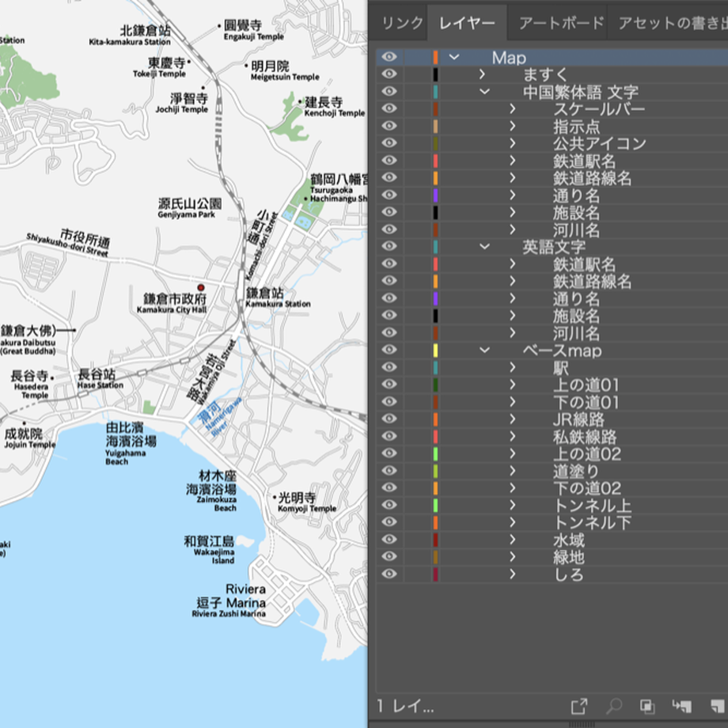This screenshot has width=728, height=728.
Task: Open the アセットの書き出し tab
Action: (x=673, y=23)
